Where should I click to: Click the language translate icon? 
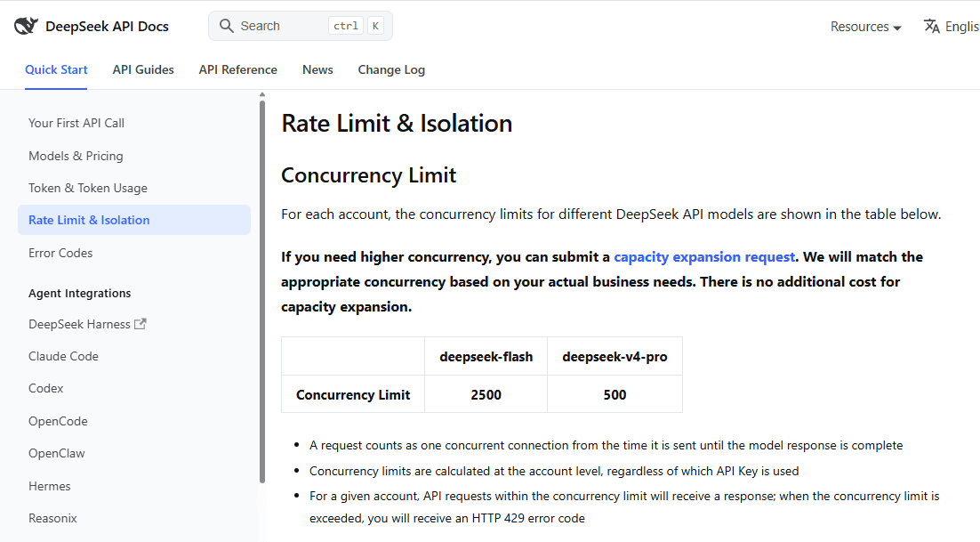932,27
